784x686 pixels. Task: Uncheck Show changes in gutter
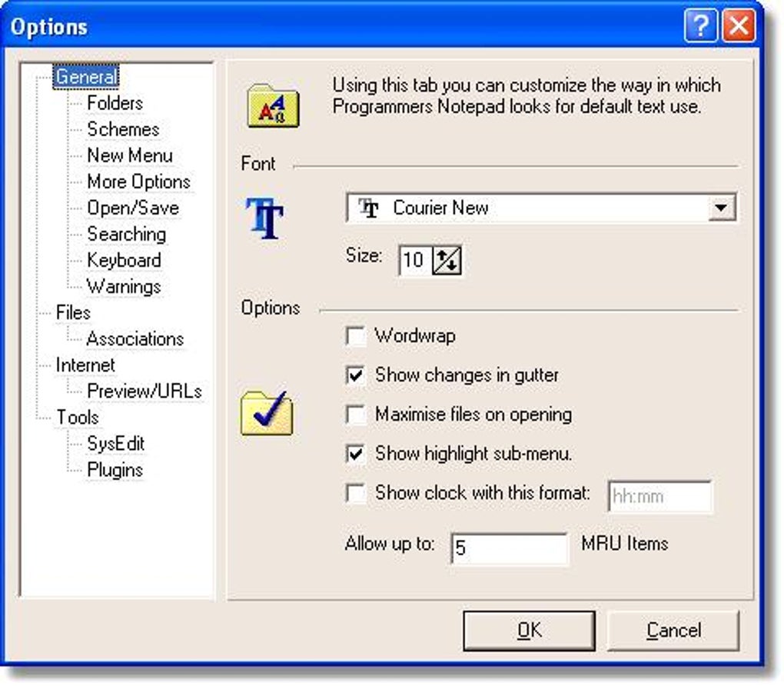pyautogui.click(x=356, y=375)
